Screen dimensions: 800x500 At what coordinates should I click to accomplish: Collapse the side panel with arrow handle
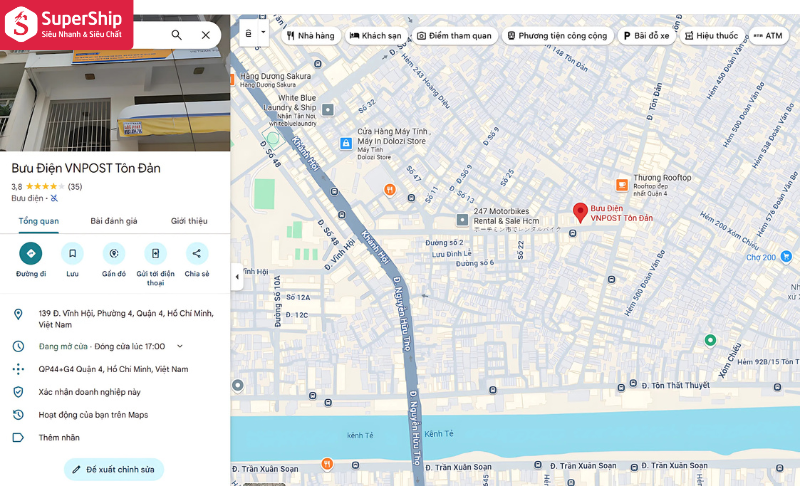coord(237,277)
